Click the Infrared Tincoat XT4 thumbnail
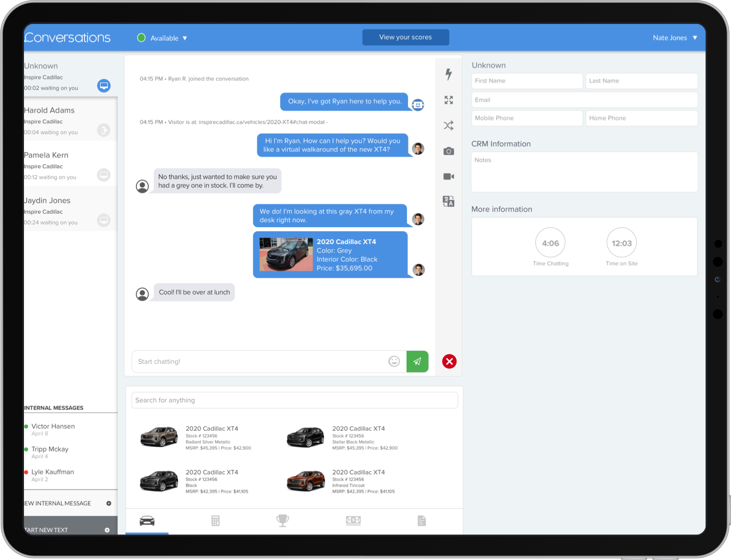 point(306,481)
